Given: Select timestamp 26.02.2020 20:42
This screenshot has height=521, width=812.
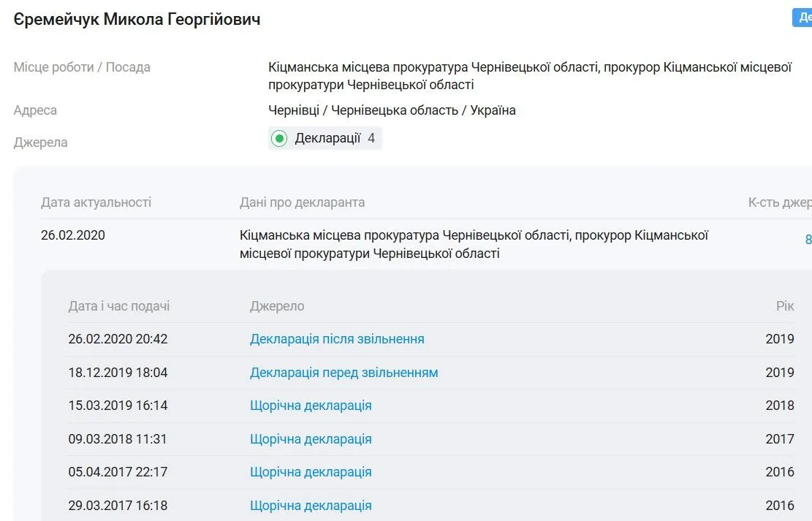Looking at the screenshot, I should (118, 339).
